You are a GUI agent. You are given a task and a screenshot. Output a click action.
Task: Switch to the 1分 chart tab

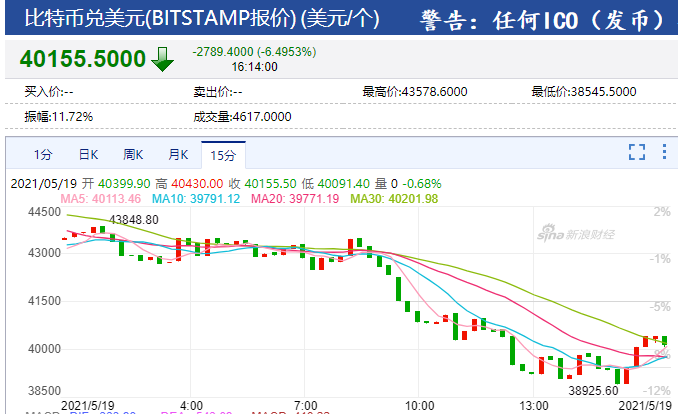coord(42,154)
